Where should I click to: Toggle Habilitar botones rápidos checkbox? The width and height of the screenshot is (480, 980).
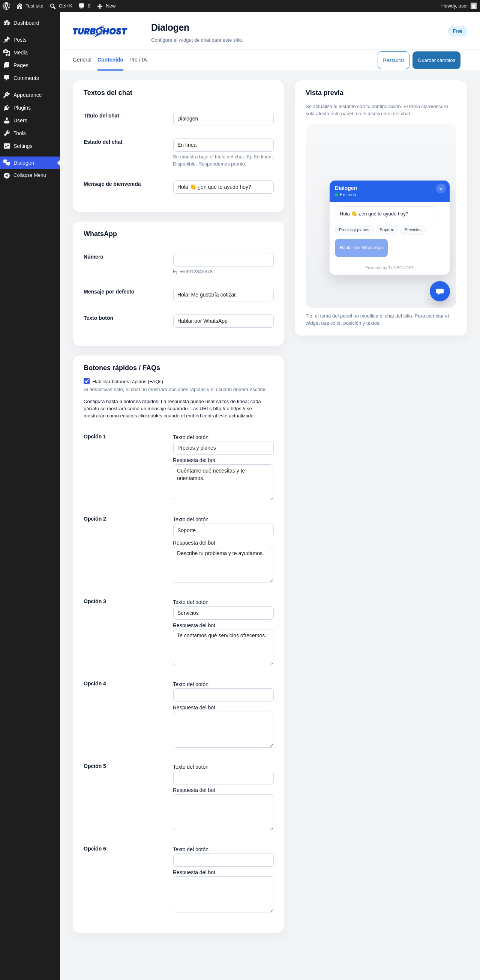(87, 381)
